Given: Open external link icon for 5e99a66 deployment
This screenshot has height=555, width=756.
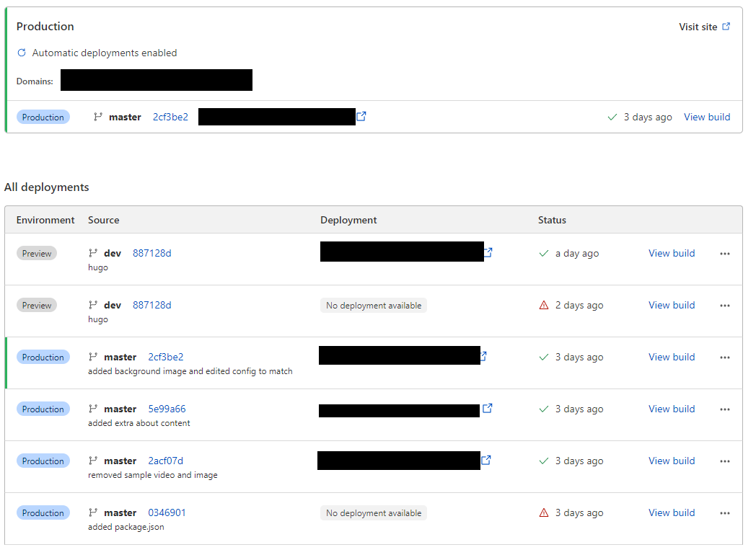Looking at the screenshot, I should 488,409.
